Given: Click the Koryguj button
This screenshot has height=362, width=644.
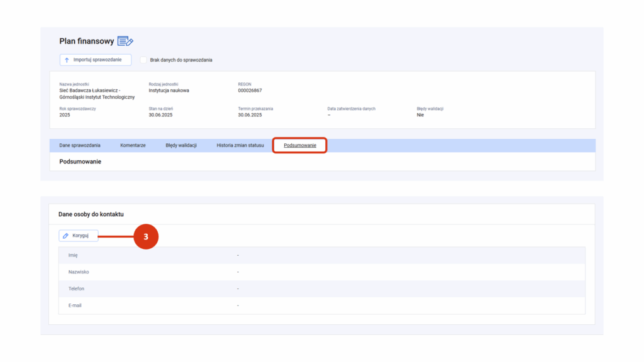Looking at the screenshot, I should click(x=79, y=236).
